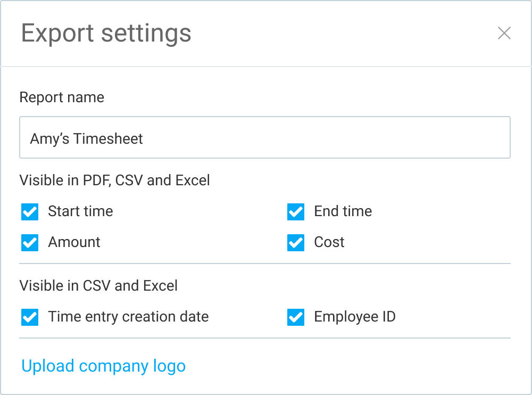The width and height of the screenshot is (532, 395).
Task: Click inside the Report name field
Action: click(264, 137)
